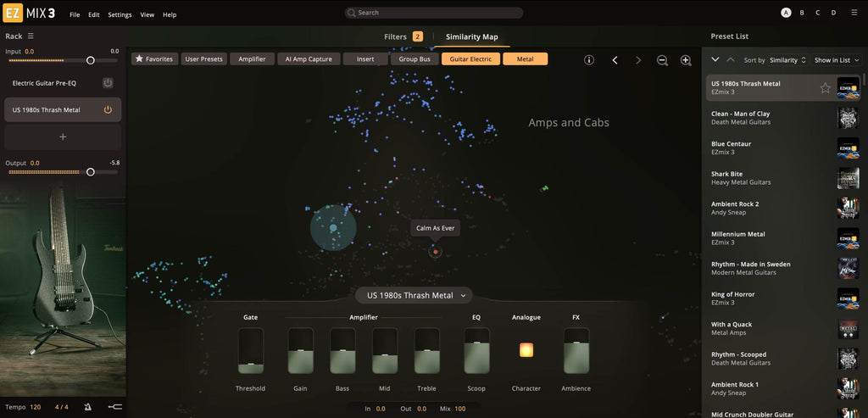
Task: Open the View menu
Action: 147,15
